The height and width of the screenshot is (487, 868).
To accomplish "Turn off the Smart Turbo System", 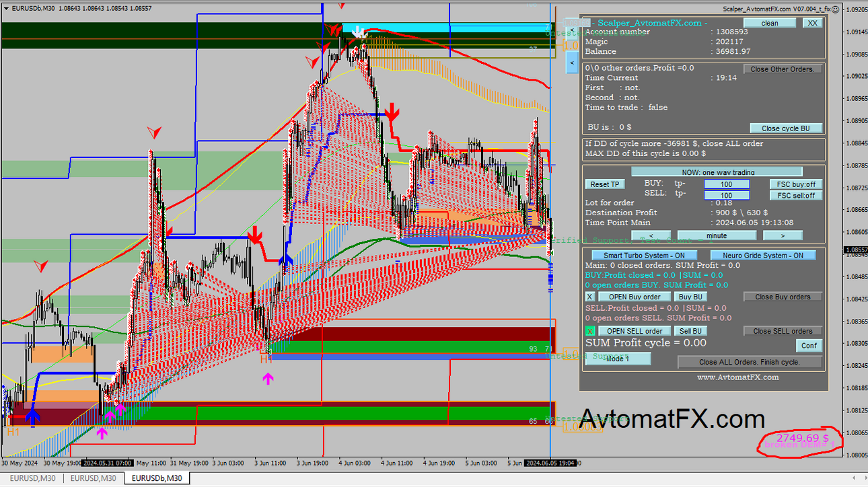I will pos(645,256).
